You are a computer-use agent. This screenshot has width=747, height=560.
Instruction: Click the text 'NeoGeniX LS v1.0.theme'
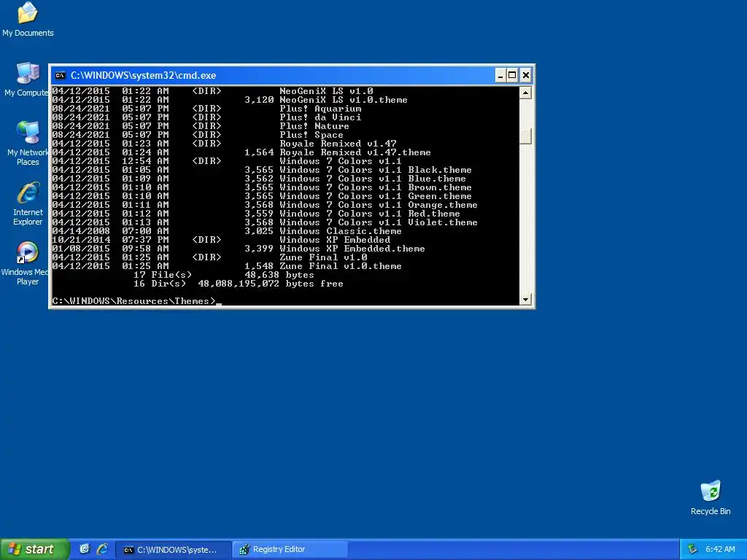click(343, 100)
